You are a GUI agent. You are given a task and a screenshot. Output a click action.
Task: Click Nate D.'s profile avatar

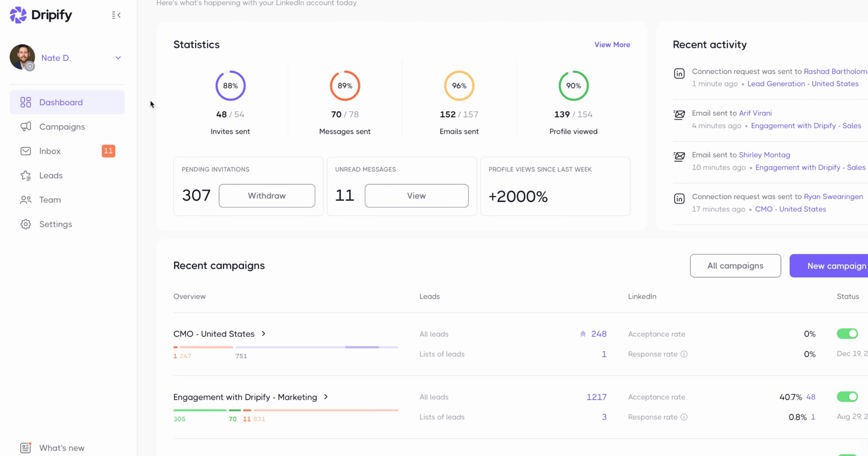click(22, 57)
